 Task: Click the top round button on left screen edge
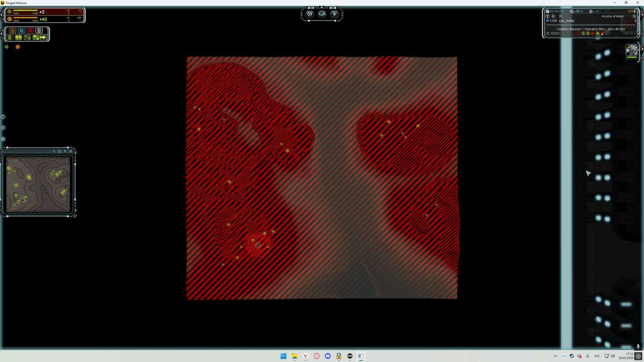click(3, 116)
